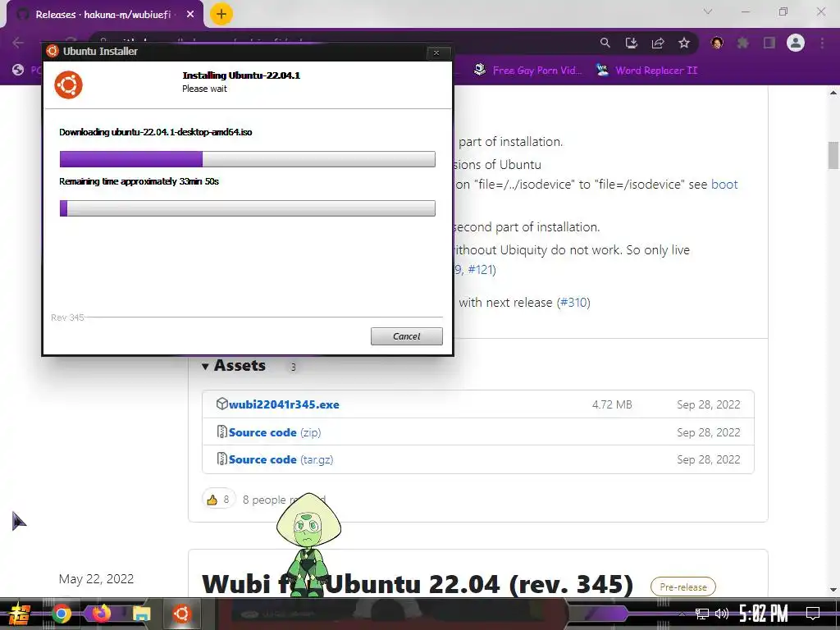Open issue link #310
Viewport: 840px width, 630px height.
[573, 302]
